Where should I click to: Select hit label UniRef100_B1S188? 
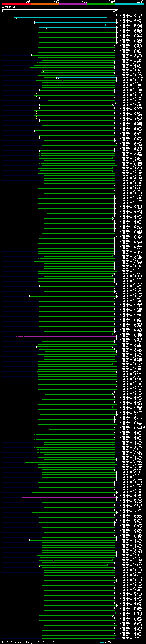tap(131, 369)
